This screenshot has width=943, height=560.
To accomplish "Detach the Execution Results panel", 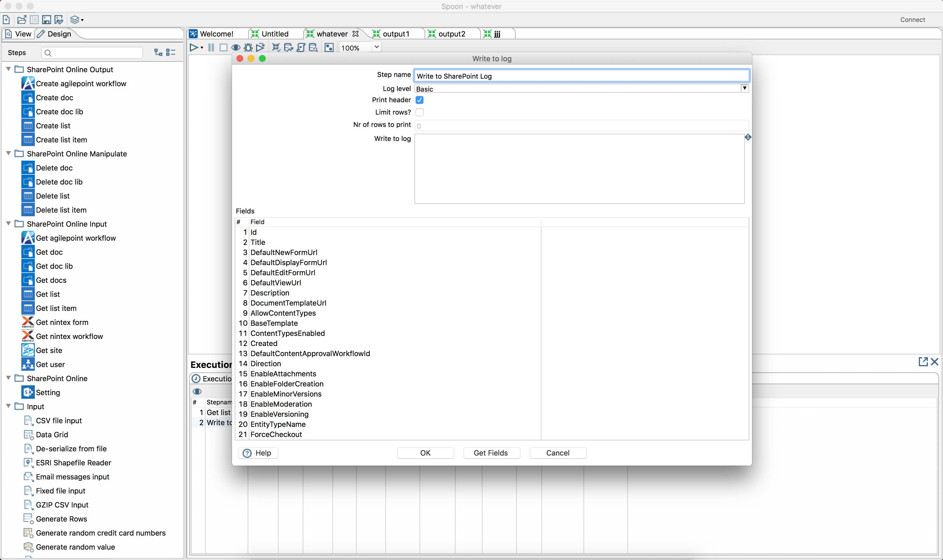I will 922,361.
